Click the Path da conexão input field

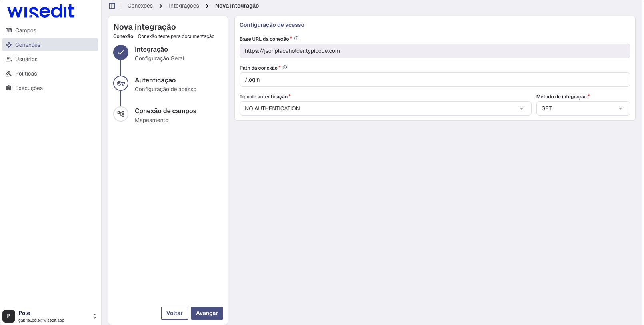(435, 80)
